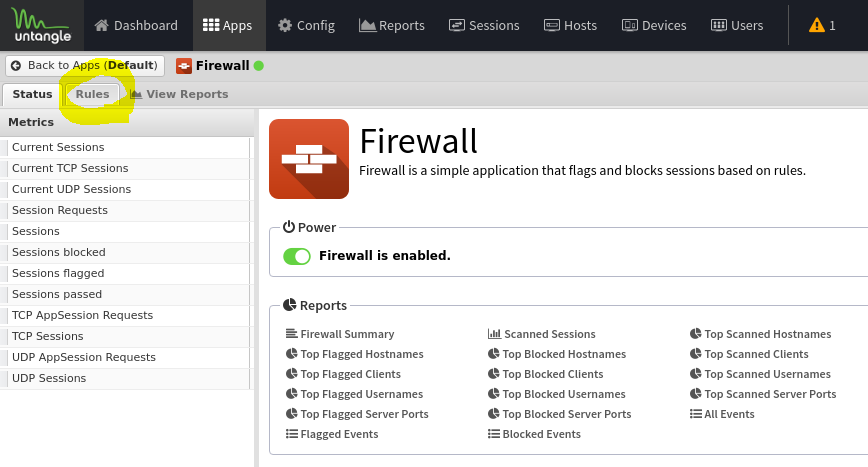Select UDP AppSession Requests metric row
This screenshot has width=868, height=467.
[x=126, y=357]
